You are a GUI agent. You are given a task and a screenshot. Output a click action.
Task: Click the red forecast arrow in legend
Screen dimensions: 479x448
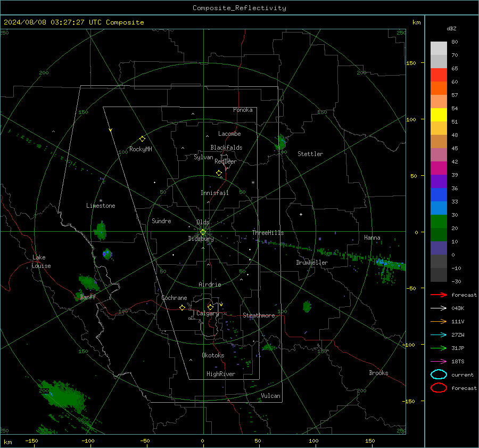tap(439, 295)
